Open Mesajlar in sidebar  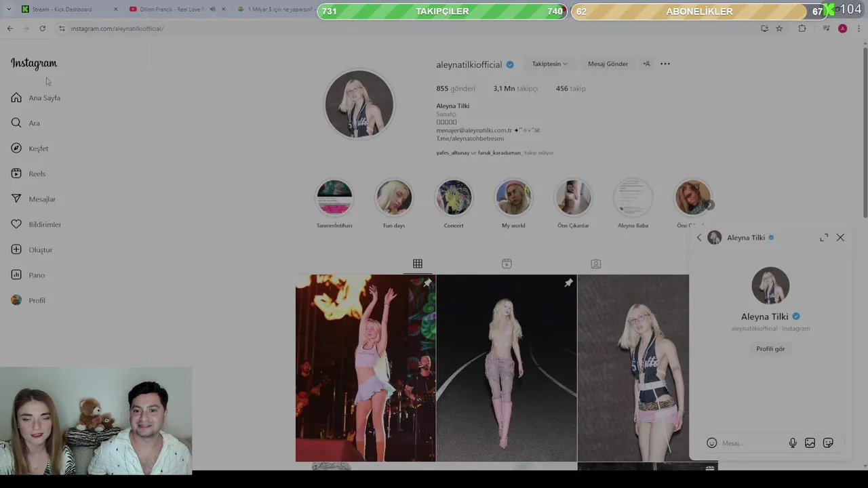[x=33, y=199]
